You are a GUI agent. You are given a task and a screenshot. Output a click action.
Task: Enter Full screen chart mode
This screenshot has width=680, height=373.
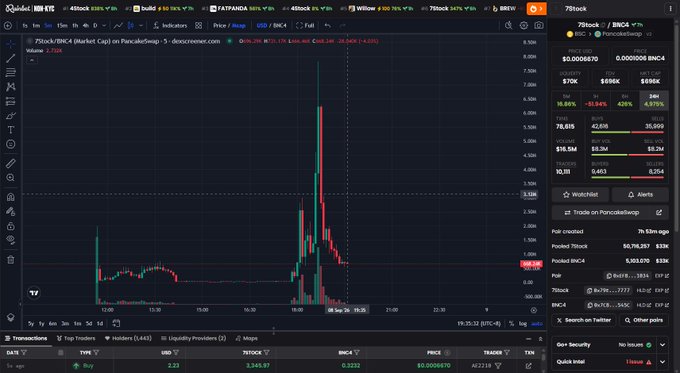[x=305, y=26]
